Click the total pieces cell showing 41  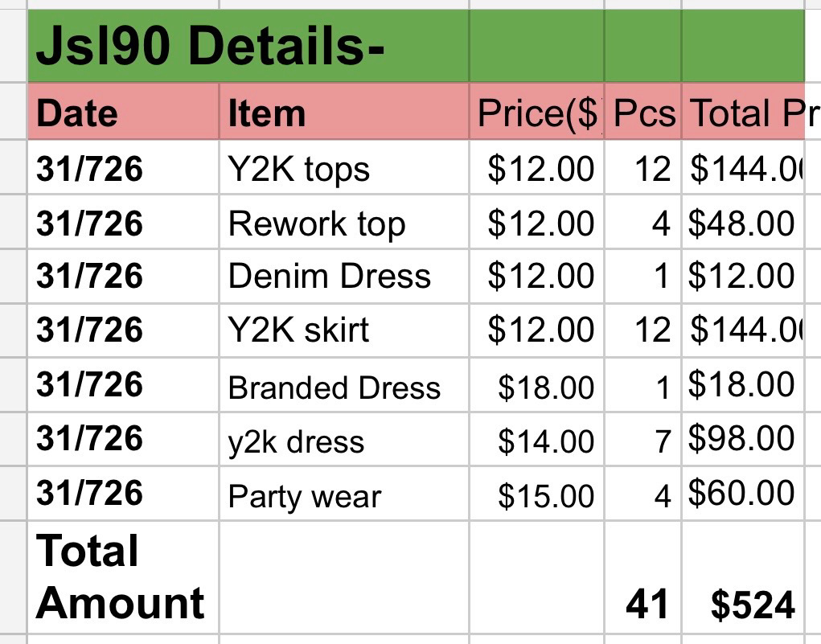[643, 577]
